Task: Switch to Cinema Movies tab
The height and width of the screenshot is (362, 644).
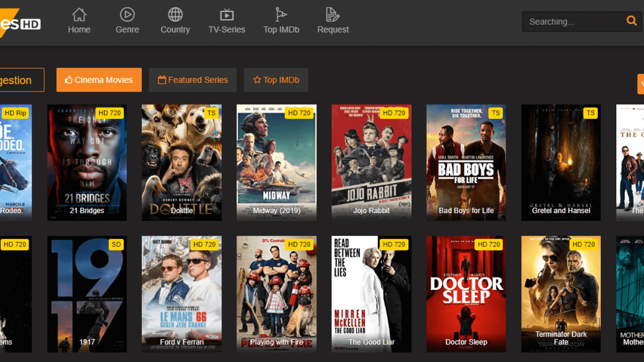Action: point(99,80)
